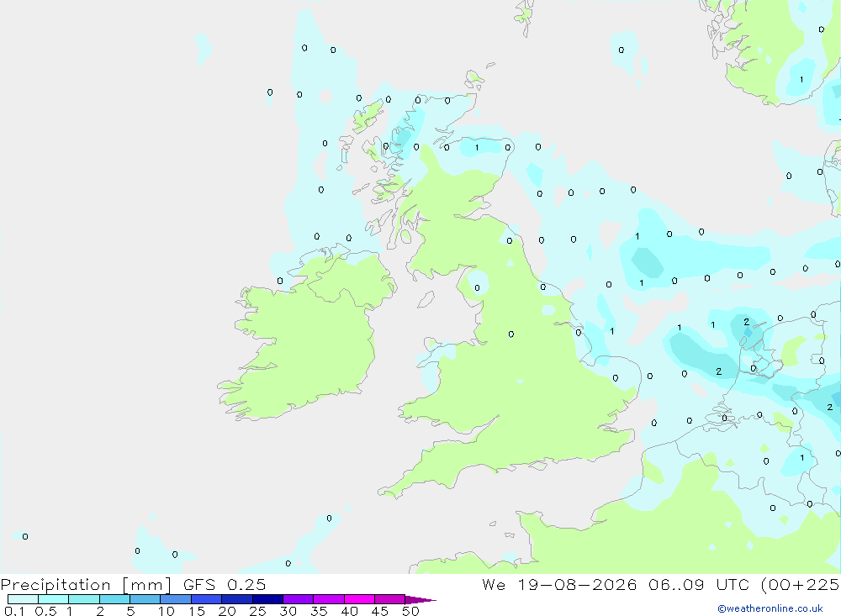Click the Isle of Man on the map

pos(426,299)
